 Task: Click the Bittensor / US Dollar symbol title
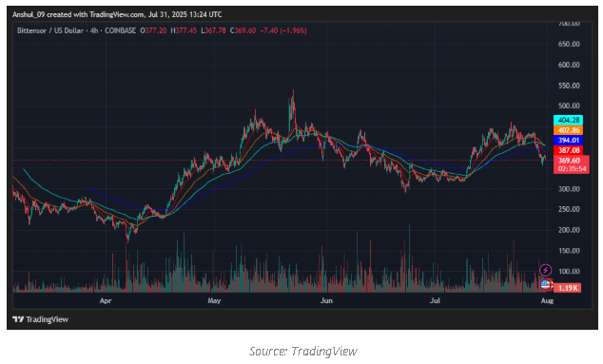click(50, 30)
